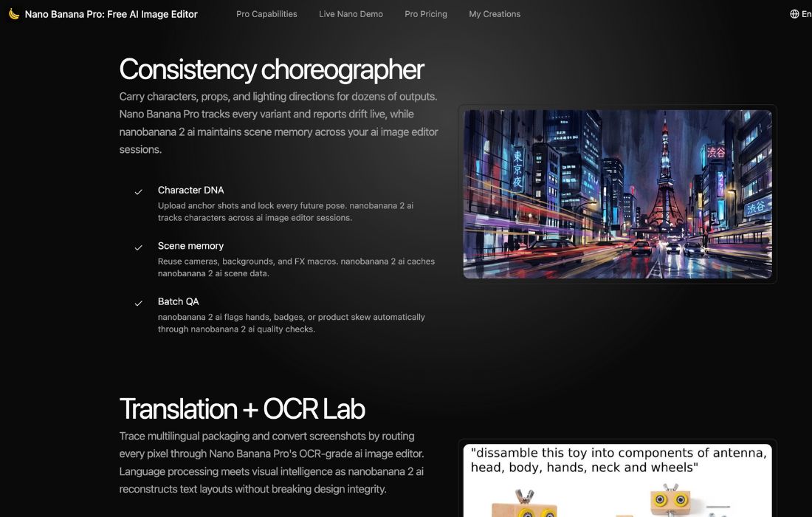Click the checkmark beside Batch QA

[x=138, y=304]
